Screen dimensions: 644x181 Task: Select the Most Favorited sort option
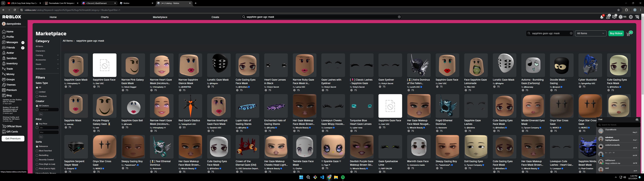[x=37, y=151]
